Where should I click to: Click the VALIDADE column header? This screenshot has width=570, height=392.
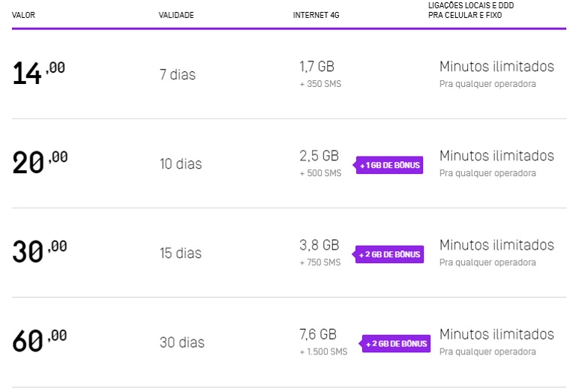176,15
